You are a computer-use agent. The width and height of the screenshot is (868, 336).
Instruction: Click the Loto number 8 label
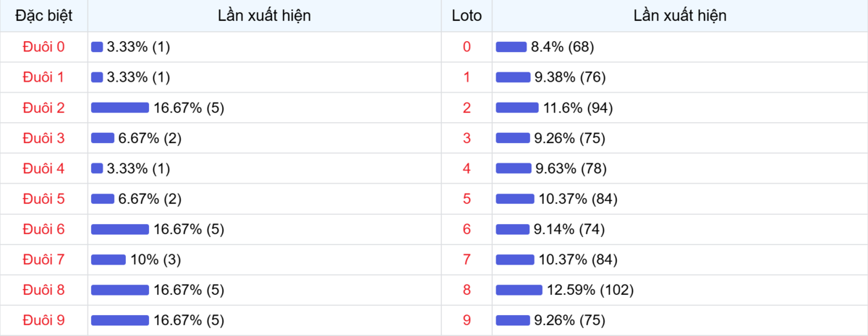click(467, 290)
